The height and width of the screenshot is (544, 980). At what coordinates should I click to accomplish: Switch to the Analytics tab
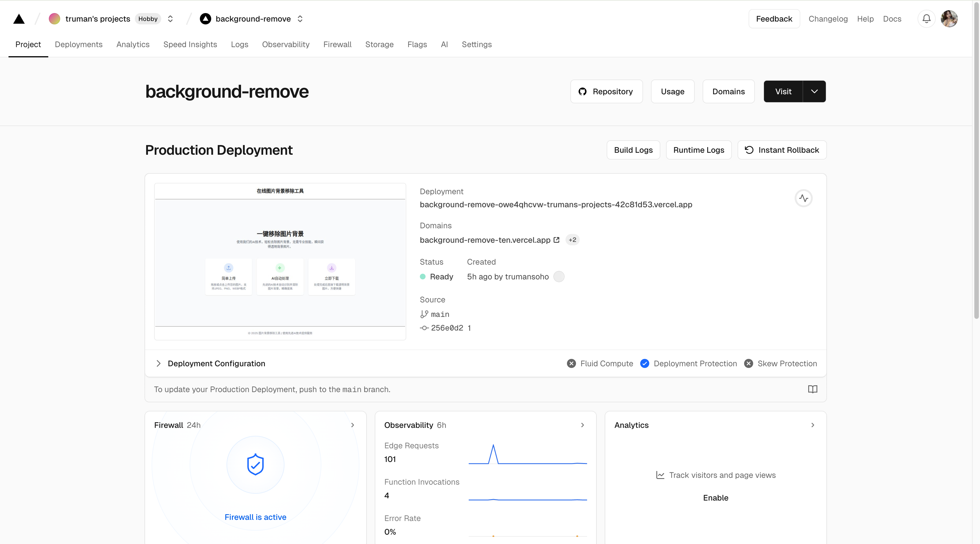pyautogui.click(x=133, y=45)
